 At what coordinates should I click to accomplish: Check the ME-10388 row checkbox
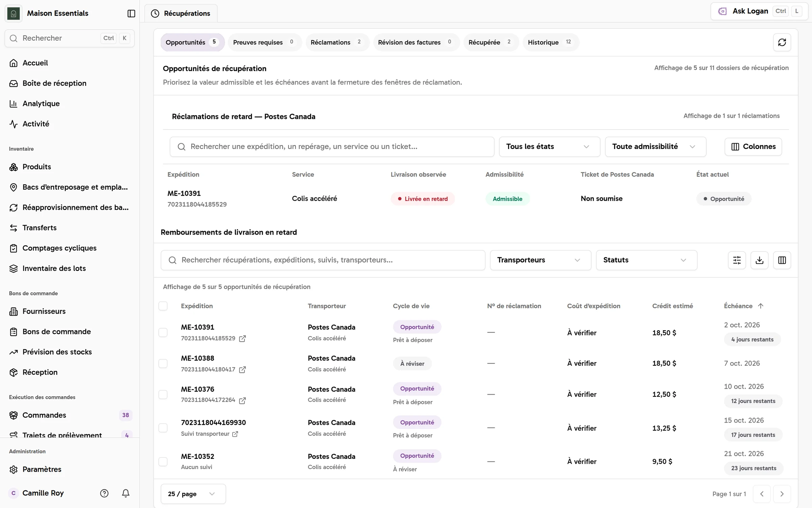[x=163, y=363]
